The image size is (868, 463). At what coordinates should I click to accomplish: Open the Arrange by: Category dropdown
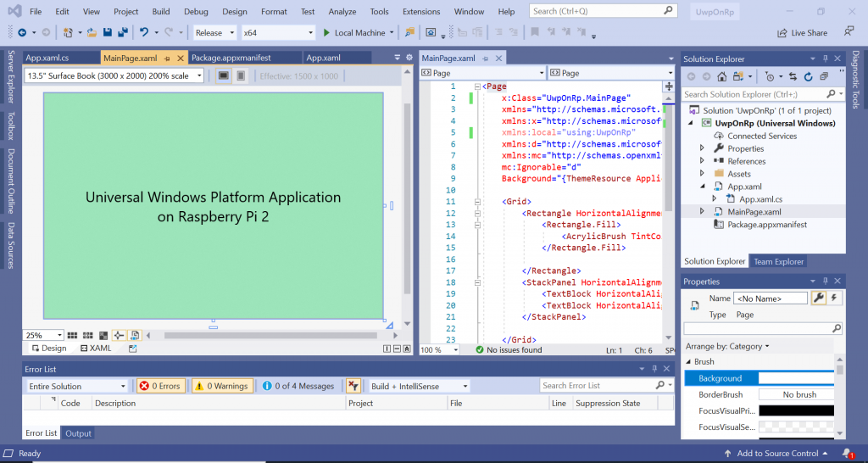click(727, 346)
